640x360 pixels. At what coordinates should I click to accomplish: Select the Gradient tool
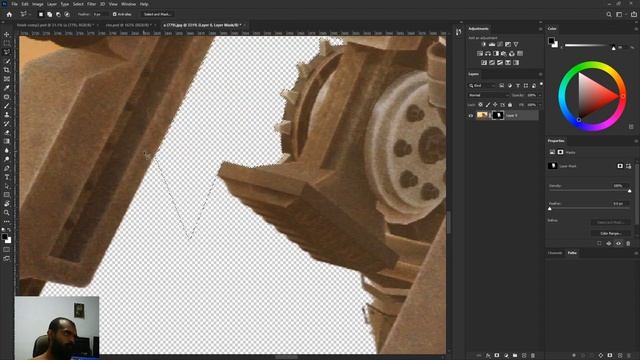pos(7,141)
